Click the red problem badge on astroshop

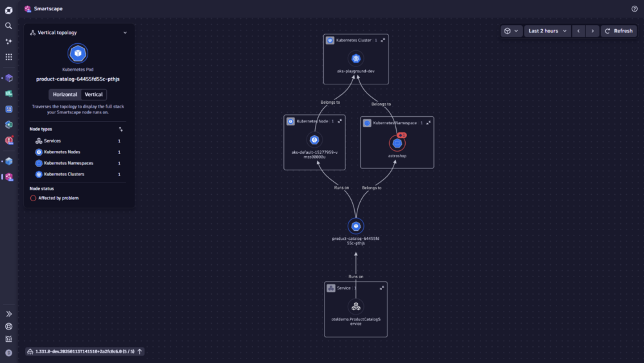click(402, 135)
